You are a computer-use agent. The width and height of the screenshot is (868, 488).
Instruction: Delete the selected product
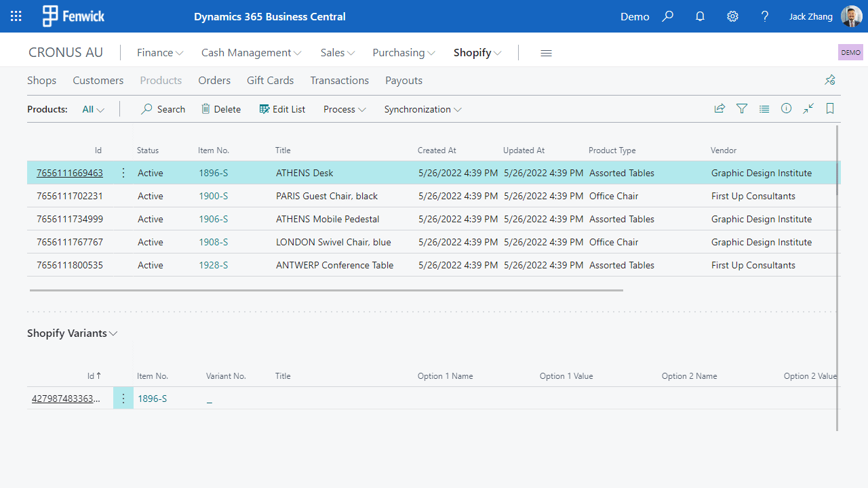tap(221, 109)
